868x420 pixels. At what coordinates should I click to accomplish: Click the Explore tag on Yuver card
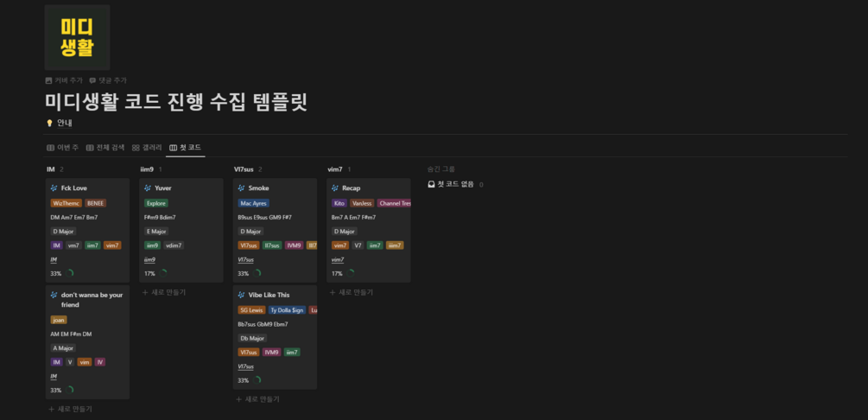(x=156, y=203)
